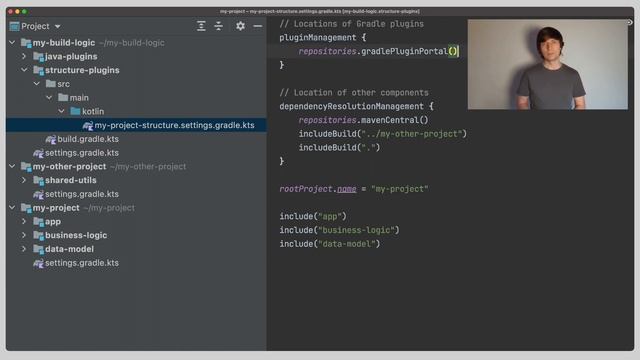Viewport: 640px width, 360px height.
Task: Collapse the kotlin folder
Action: [61, 111]
